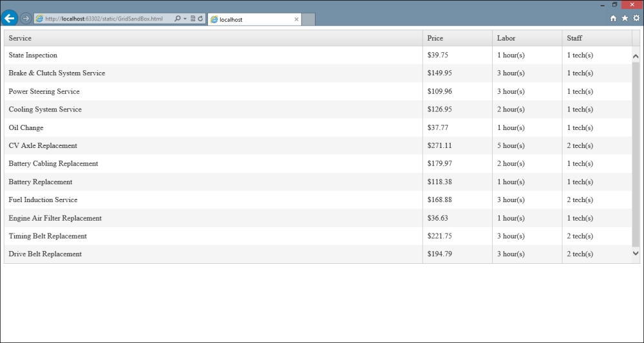Select the CV Axle Replacement cell
Screen dimensions: 644x343
click(213, 145)
